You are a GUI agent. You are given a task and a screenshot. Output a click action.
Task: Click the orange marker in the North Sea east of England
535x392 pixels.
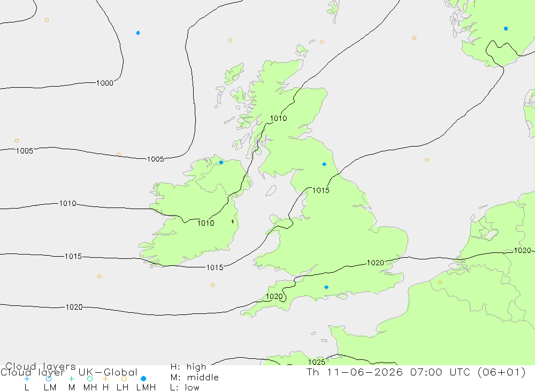coord(427,160)
